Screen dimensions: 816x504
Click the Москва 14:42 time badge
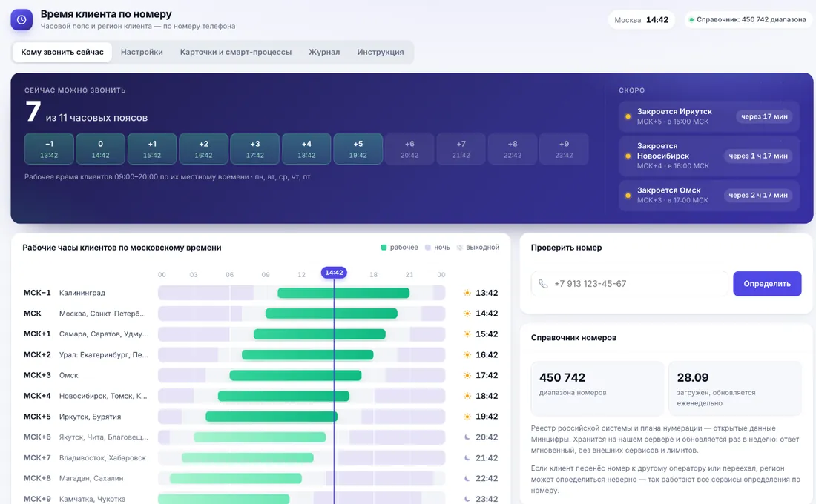[641, 20]
